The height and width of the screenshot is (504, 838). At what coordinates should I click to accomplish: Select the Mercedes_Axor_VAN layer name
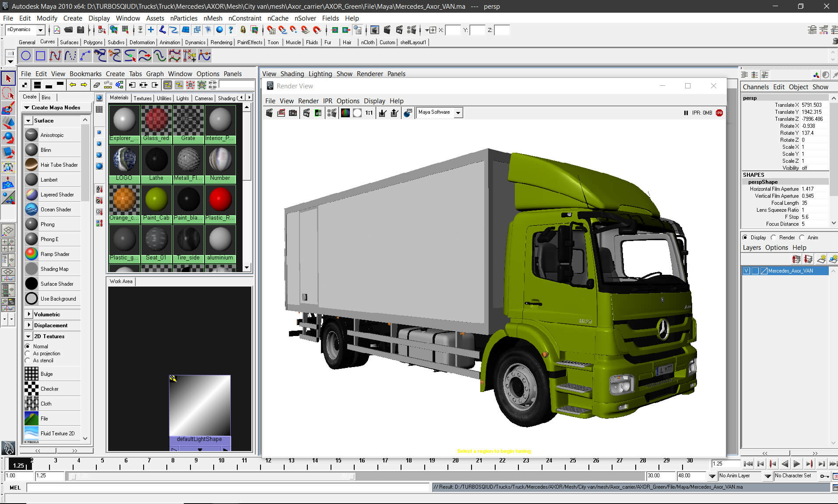point(790,271)
